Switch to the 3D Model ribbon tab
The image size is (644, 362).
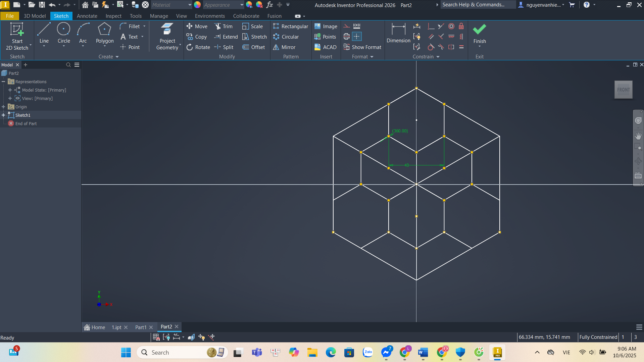tap(35, 16)
